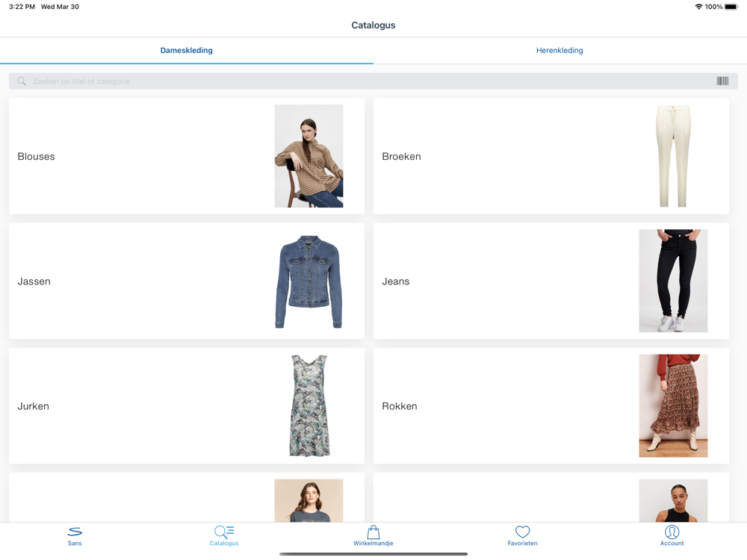Viewport: 747px width, 560px height.
Task: Tap the patterned skirt thumbnail
Action: [x=673, y=405]
